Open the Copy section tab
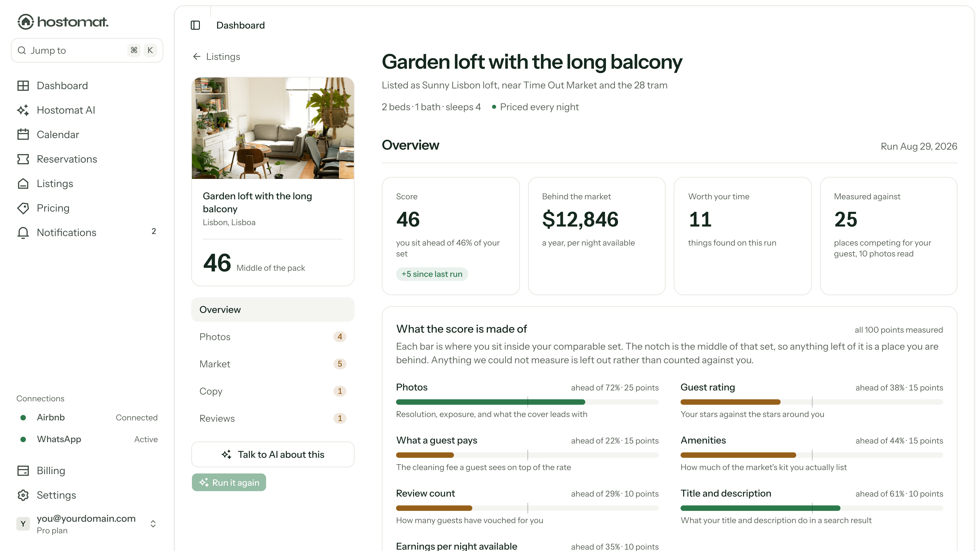This screenshot has height=551, width=980. click(x=273, y=391)
